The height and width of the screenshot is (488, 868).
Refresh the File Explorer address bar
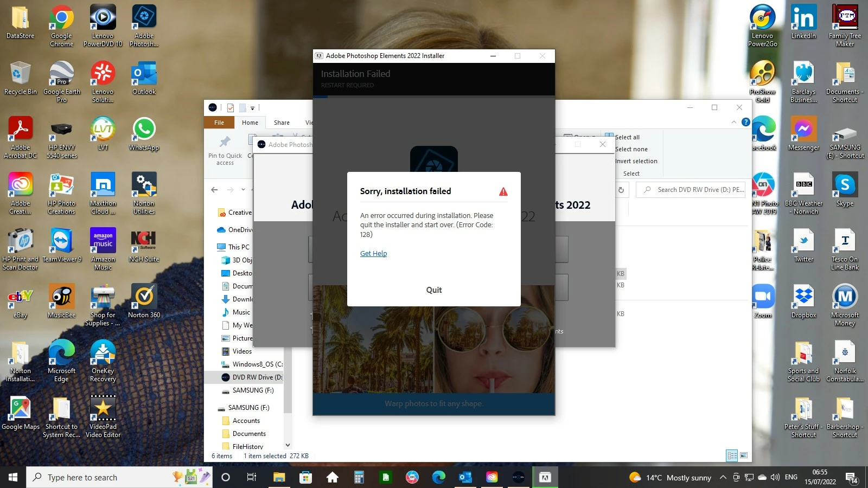point(621,190)
